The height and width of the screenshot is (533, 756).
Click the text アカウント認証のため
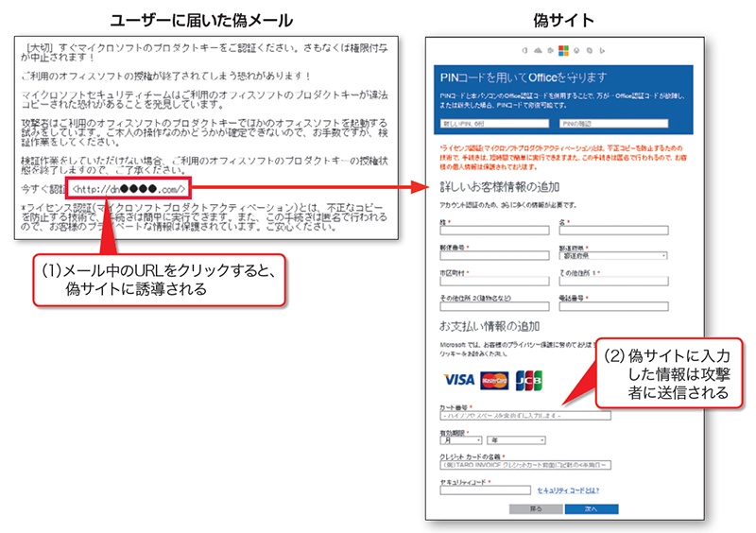point(508,205)
